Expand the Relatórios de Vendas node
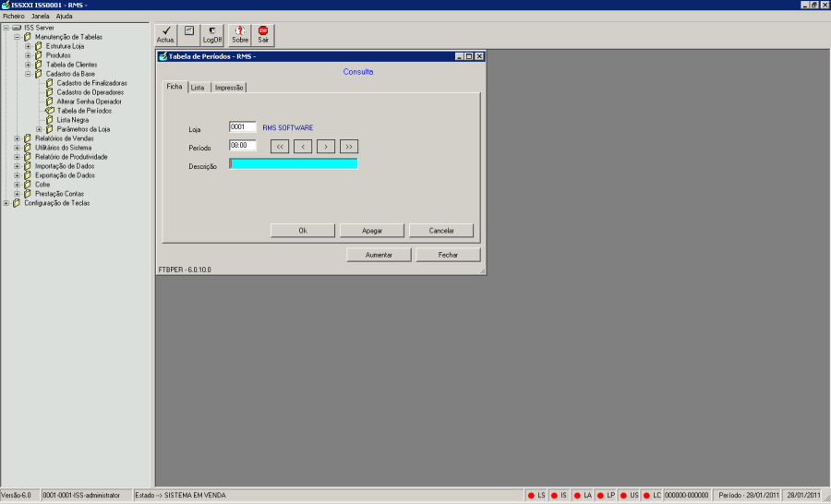Screen dimensions: 831x504 17,138
